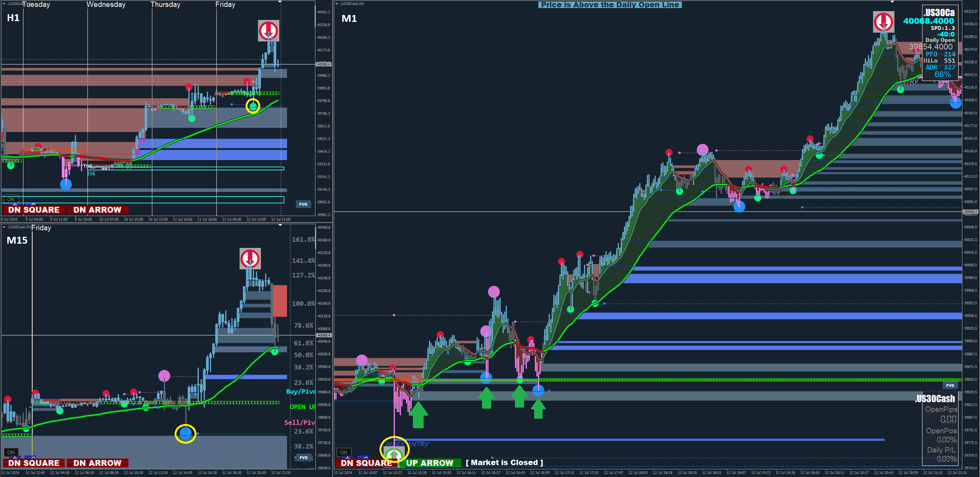Image resolution: width=980 pixels, height=477 pixels.
Task: Click the red down-arrow signal icon on M15 chart
Action: (250, 259)
